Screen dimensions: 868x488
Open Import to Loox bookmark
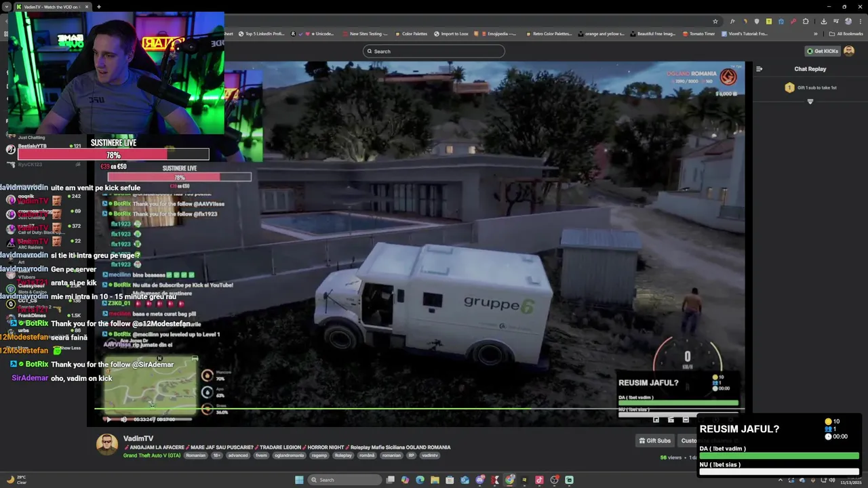(450, 34)
